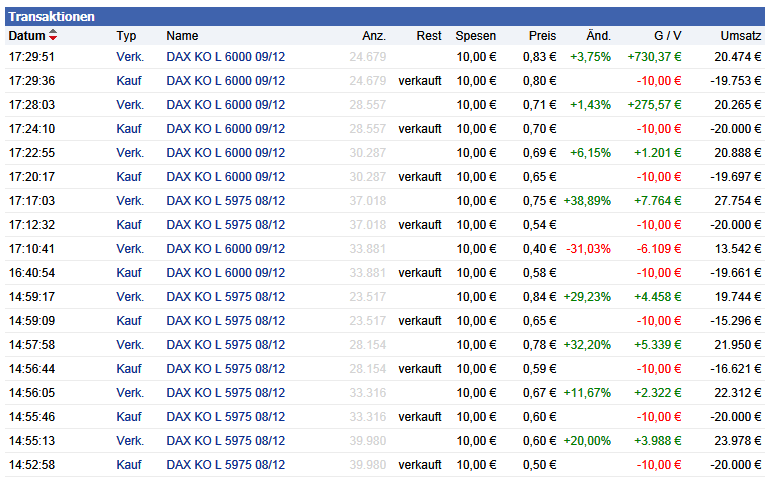Screen dimensions: 772x483
Task: Click the Kauf link in the 17:24:10 row
Action: click(129, 129)
